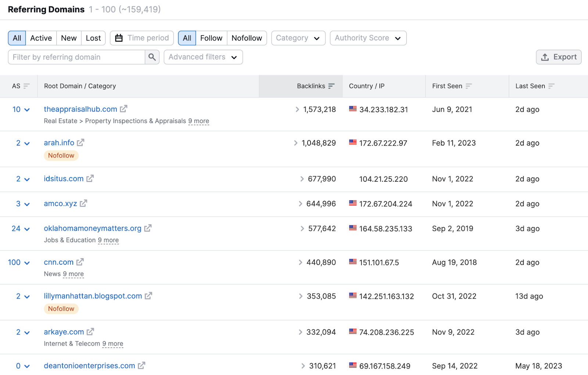
Task: Click Last Seen value May 18, 2023
Action: 538,366
